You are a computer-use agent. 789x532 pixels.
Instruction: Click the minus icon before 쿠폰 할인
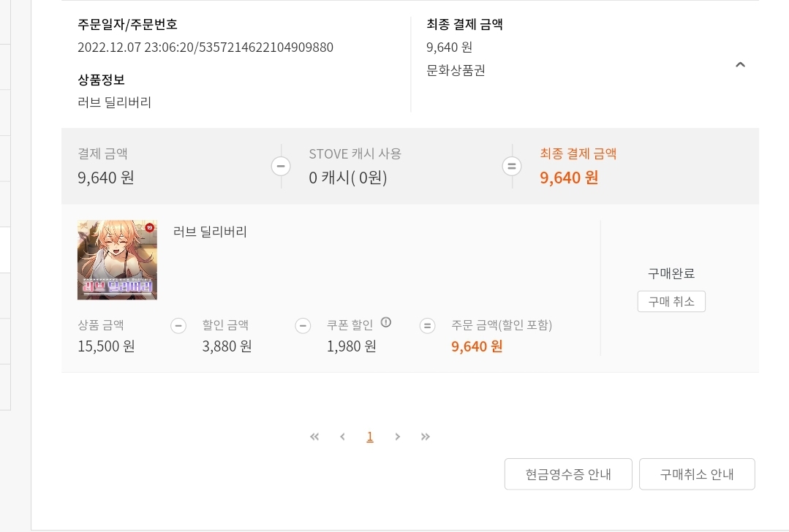pos(303,326)
